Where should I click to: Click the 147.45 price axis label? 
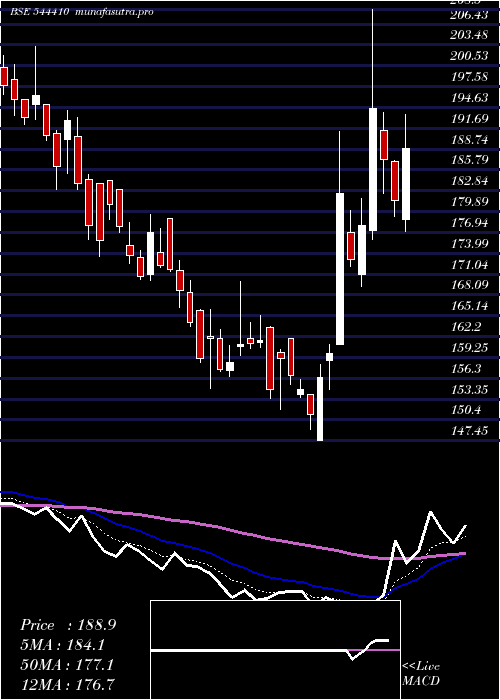(x=469, y=430)
